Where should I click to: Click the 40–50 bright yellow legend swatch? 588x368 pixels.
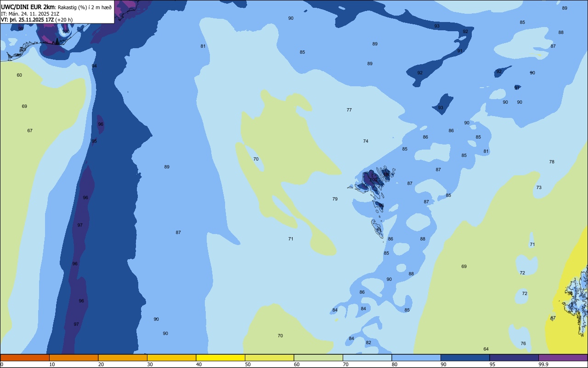point(220,357)
